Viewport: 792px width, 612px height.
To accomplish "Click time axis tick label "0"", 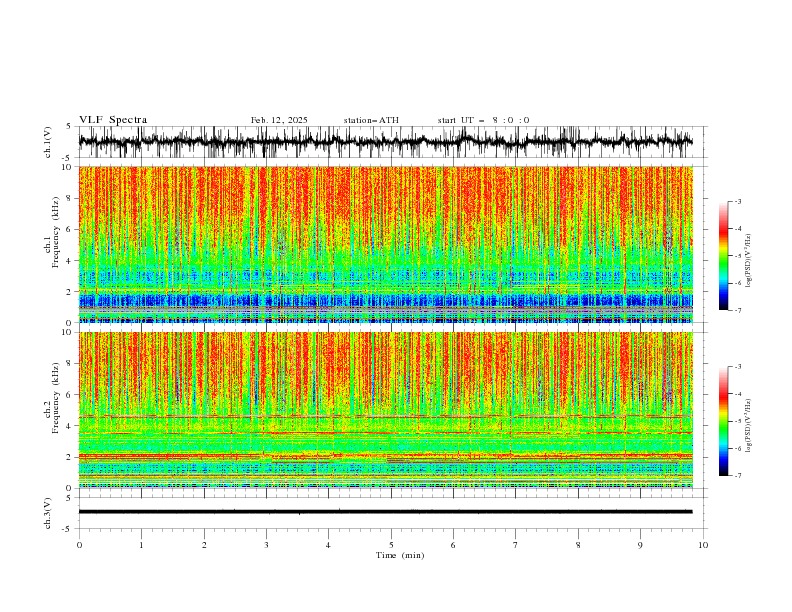I will tap(79, 545).
